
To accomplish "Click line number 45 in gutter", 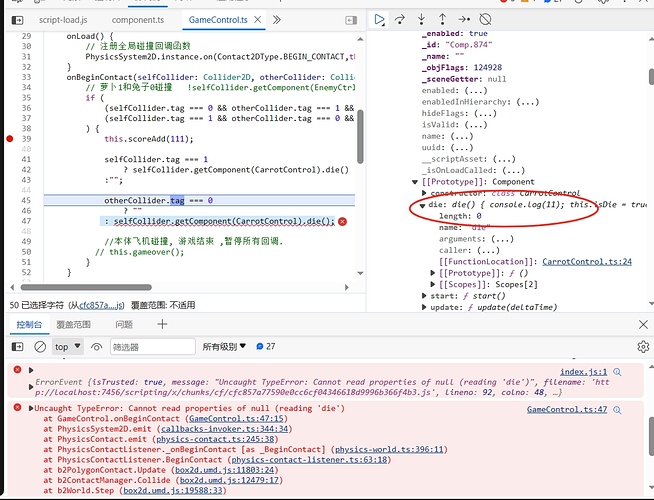I will pyautogui.click(x=26, y=201).
